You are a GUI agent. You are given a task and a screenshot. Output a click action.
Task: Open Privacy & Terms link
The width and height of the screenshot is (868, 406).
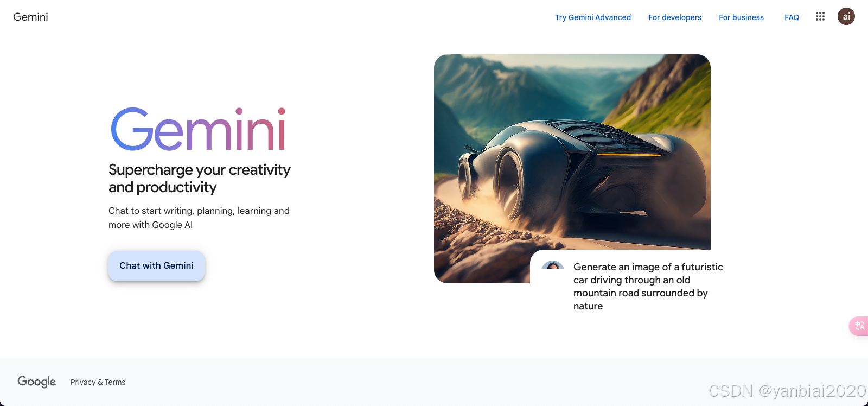coord(98,382)
